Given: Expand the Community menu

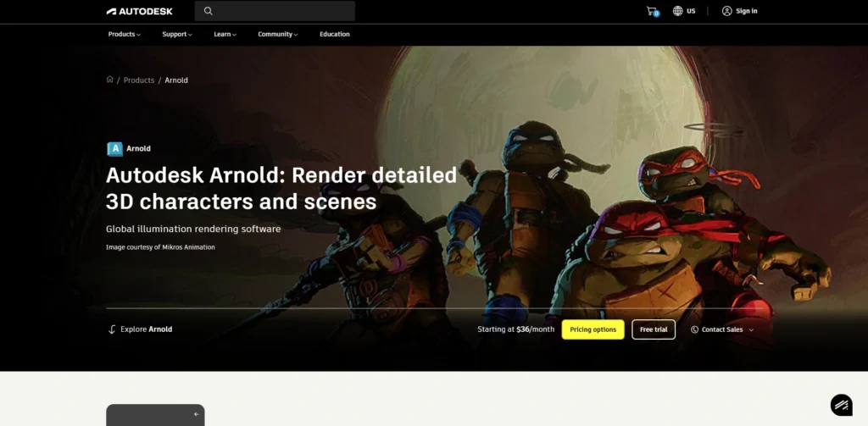Looking at the screenshot, I should tap(278, 35).
